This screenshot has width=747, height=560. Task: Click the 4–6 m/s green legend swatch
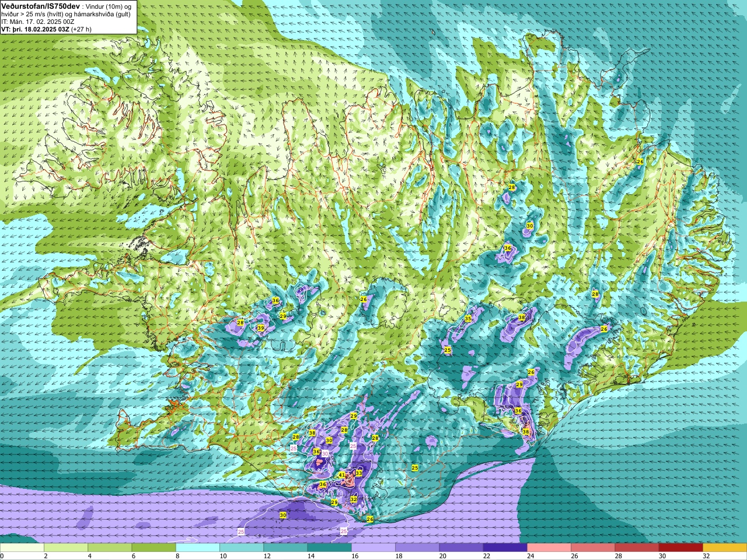(110, 548)
